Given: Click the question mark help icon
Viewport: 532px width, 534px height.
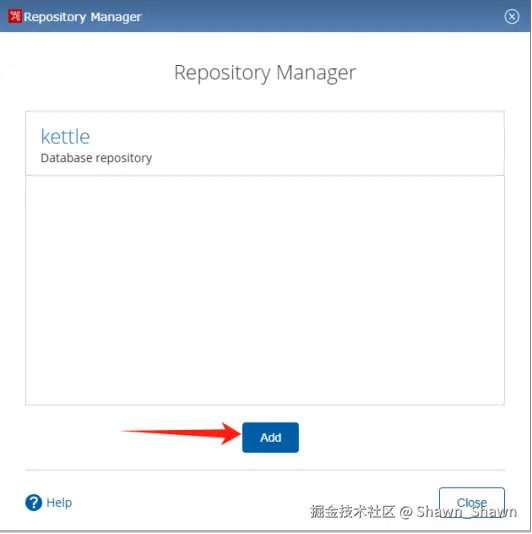Looking at the screenshot, I should [34, 503].
